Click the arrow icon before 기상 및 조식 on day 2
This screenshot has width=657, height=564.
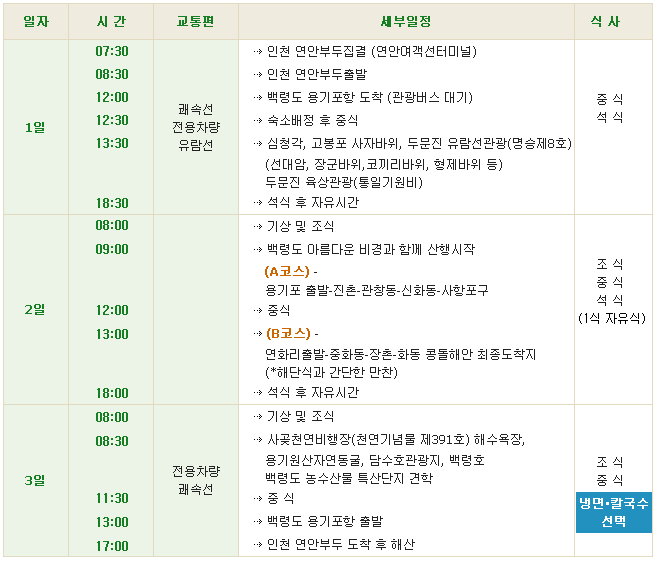coord(258,227)
